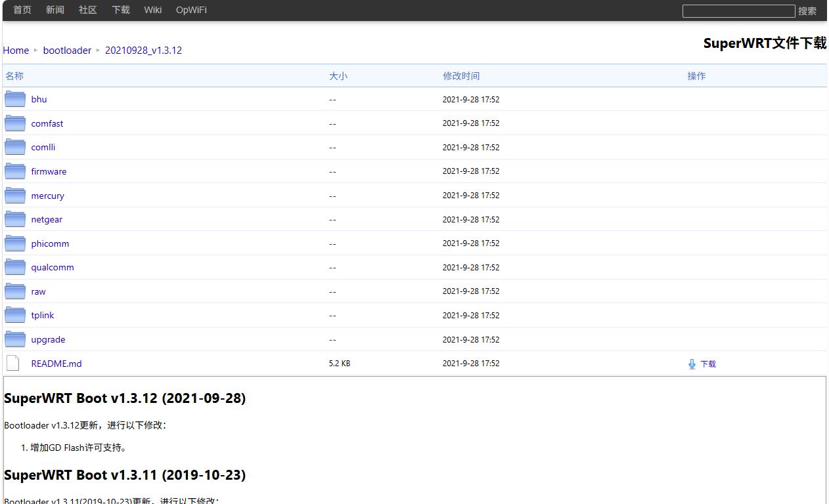Viewport: 829px width, 504px height.
Task: Open the comlli folder link
Action: [x=43, y=148]
